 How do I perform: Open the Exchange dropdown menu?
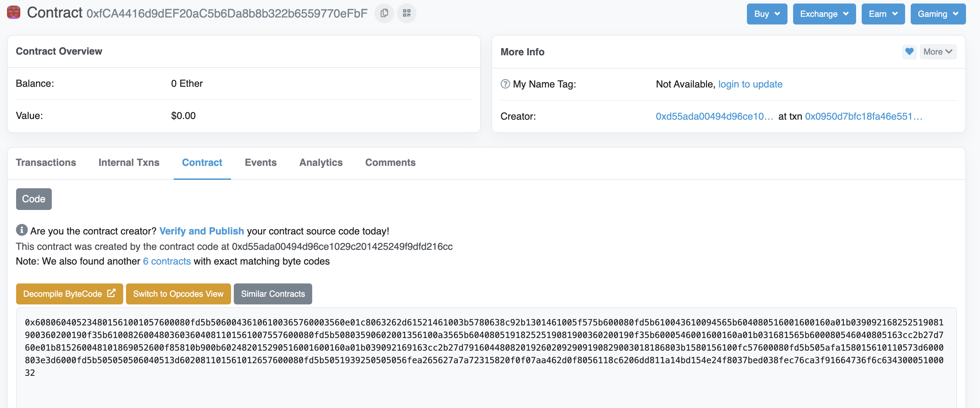pyautogui.click(x=824, y=14)
